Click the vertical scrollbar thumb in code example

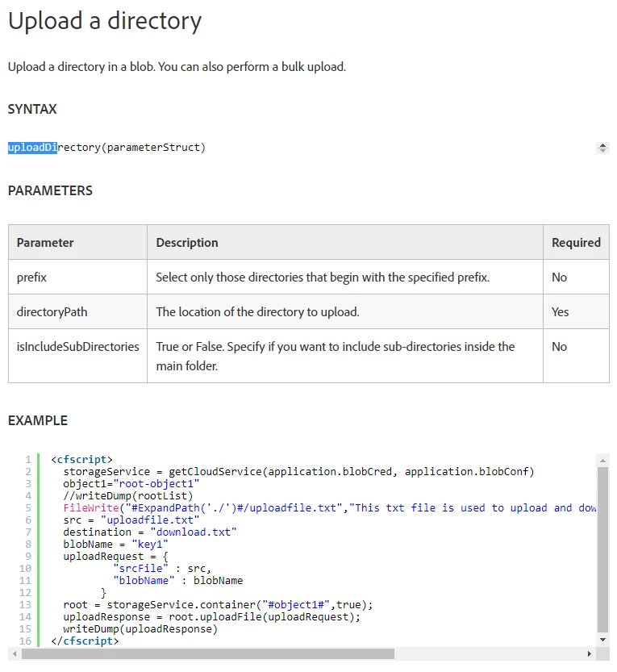[x=602, y=549]
